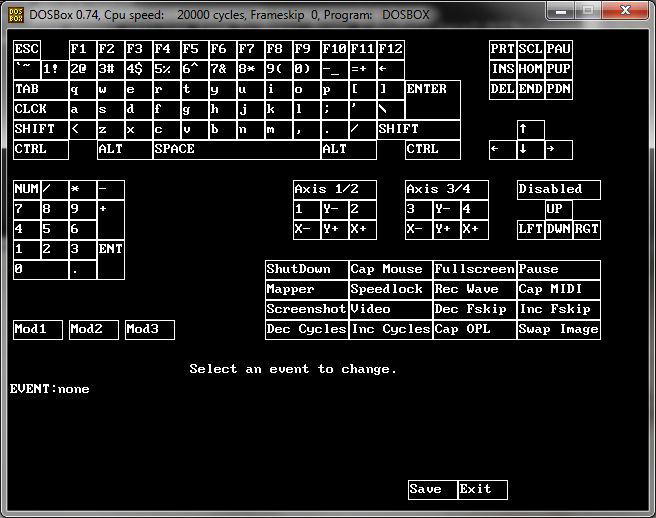The width and height of the screenshot is (656, 518).
Task: Select the right arrow cursor key
Action: pyautogui.click(x=559, y=150)
